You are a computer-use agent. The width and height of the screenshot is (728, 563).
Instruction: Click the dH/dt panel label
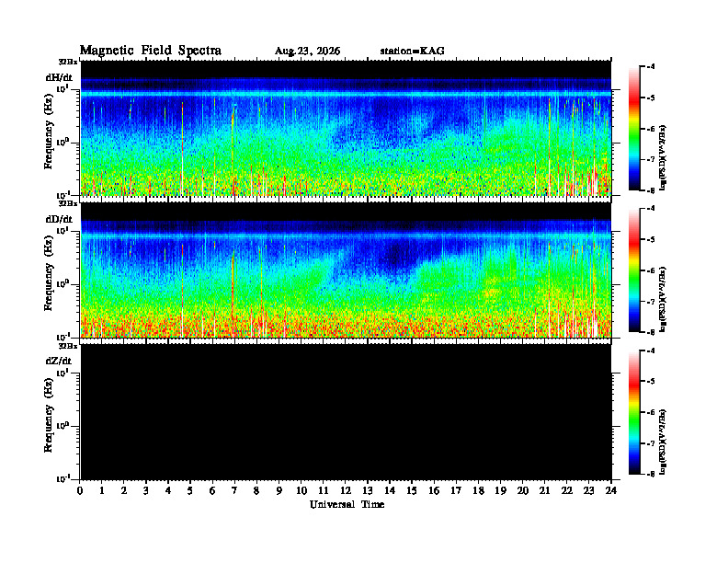point(59,77)
